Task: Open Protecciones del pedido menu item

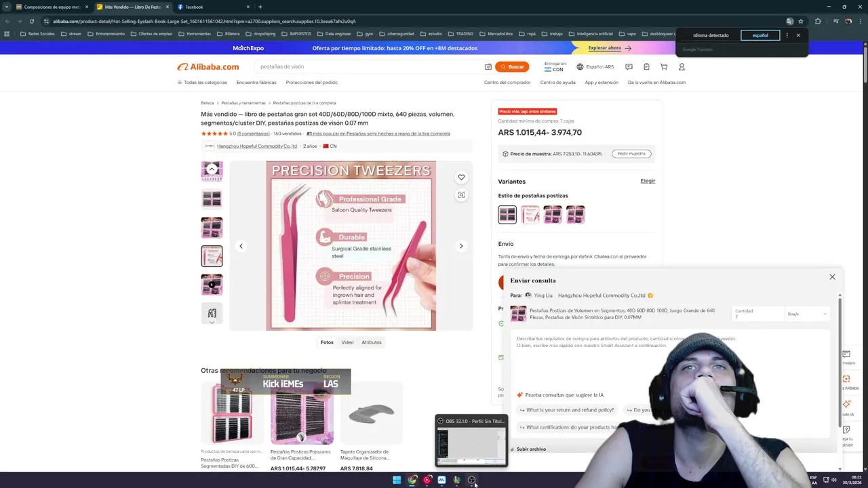Action: pyautogui.click(x=312, y=82)
